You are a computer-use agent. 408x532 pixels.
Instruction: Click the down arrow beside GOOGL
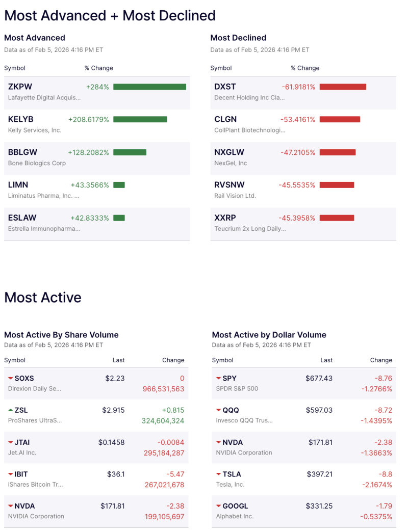coord(218,507)
